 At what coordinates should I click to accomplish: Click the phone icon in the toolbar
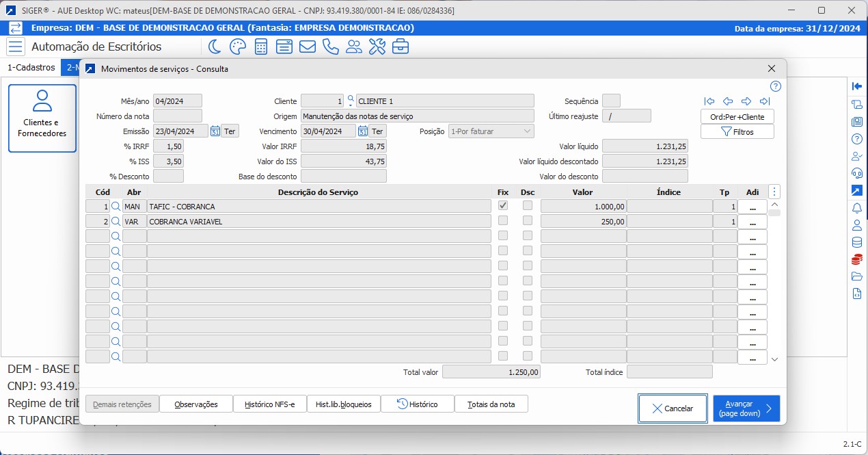[331, 47]
